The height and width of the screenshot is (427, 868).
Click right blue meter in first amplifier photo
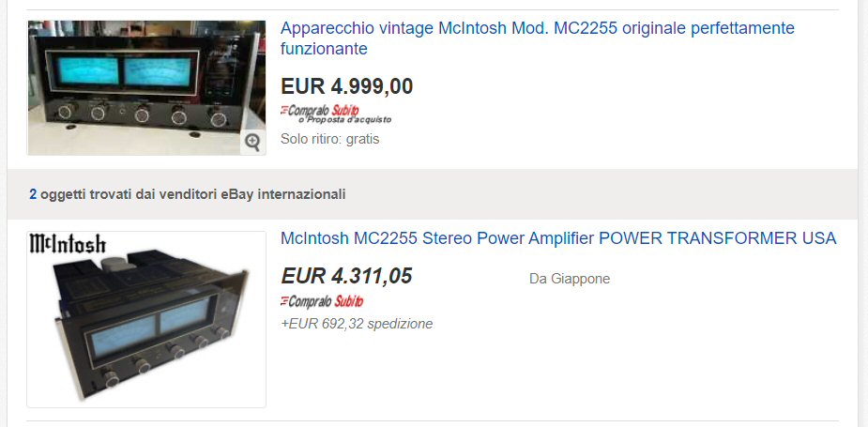(x=159, y=72)
